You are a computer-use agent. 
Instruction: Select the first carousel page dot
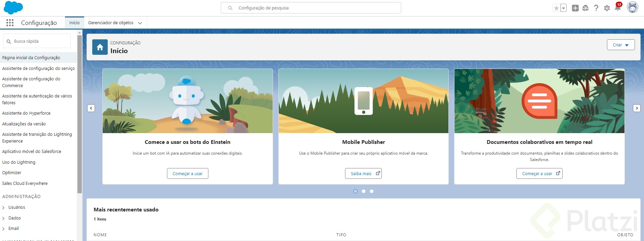[x=355, y=191]
